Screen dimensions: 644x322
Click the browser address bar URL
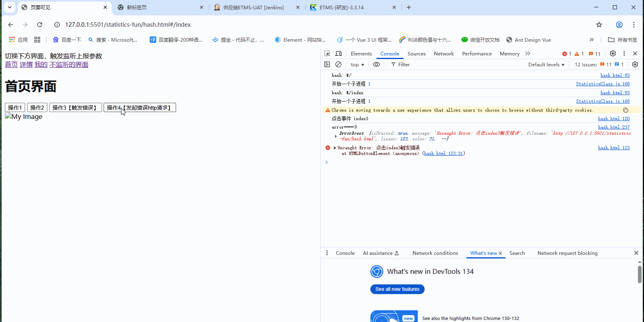point(128,25)
